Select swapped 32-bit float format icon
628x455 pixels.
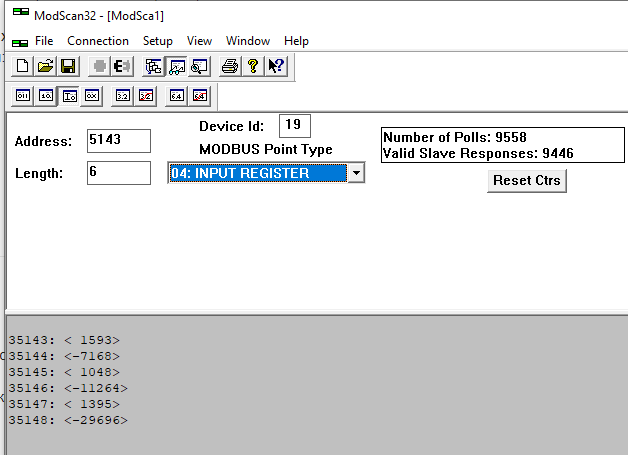tap(146, 96)
